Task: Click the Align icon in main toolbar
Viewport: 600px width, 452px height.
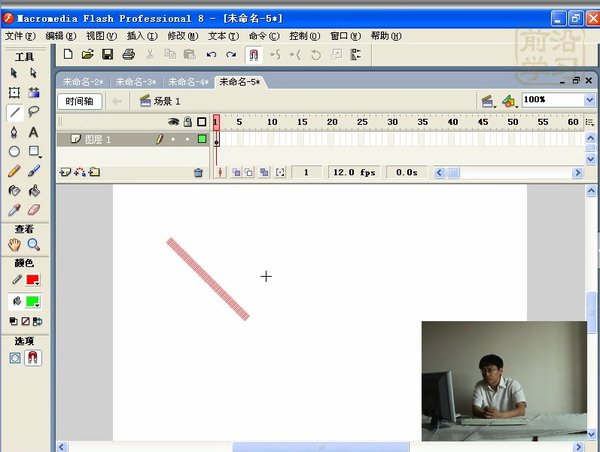Action: [x=356, y=55]
